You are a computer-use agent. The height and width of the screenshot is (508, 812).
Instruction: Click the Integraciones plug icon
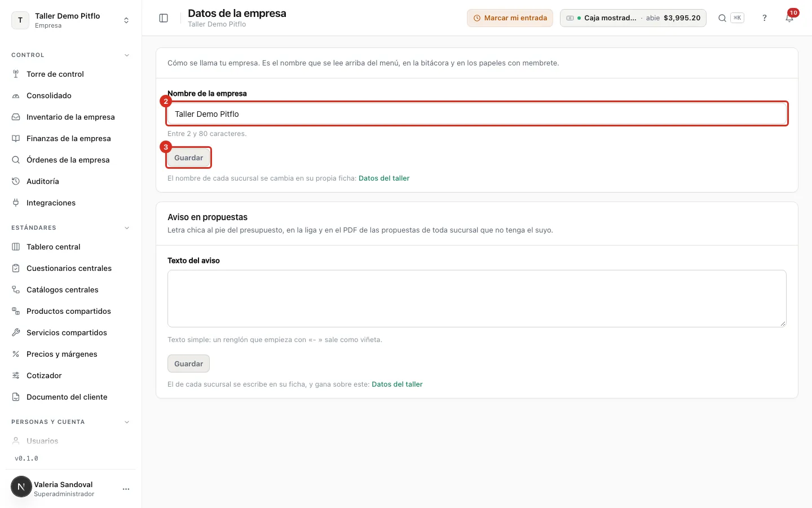pyautogui.click(x=16, y=203)
